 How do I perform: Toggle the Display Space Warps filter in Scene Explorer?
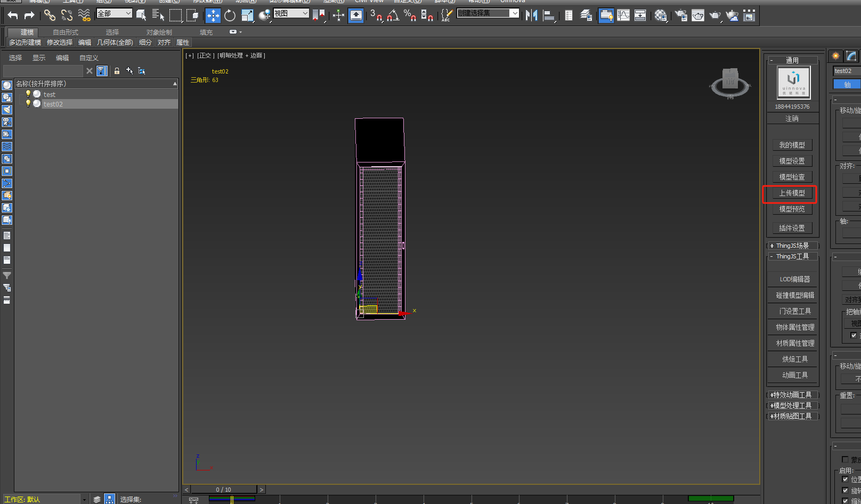7,147
